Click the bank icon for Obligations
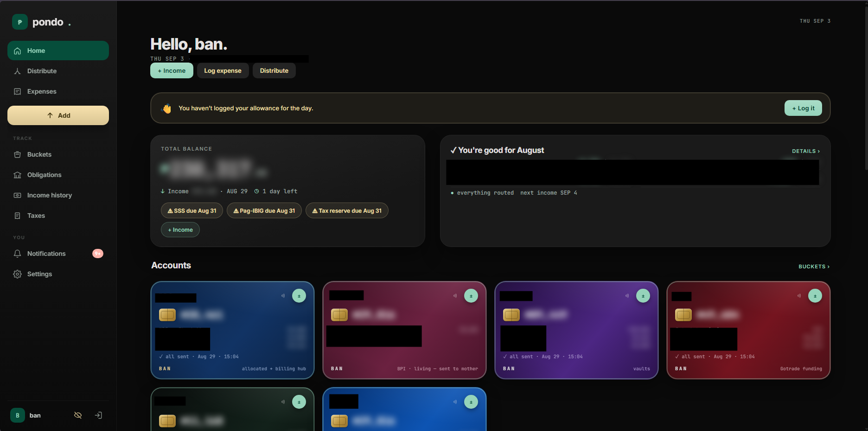The width and height of the screenshot is (868, 431). 18,175
